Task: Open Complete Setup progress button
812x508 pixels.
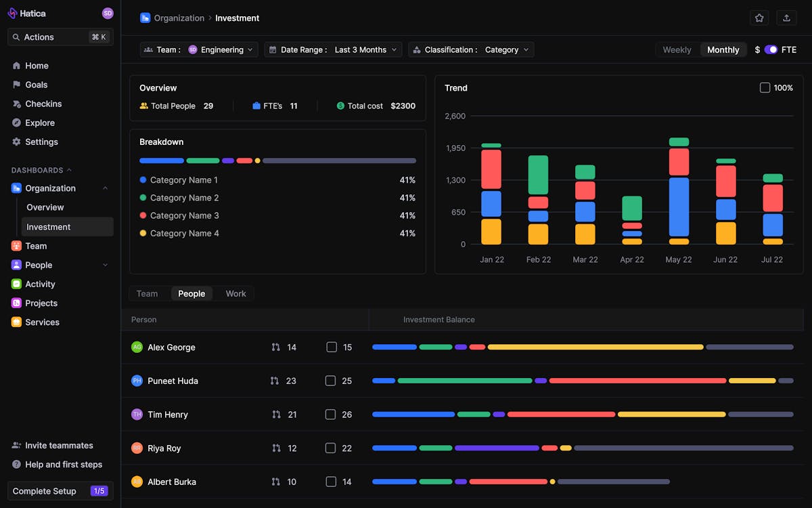Action: pyautogui.click(x=60, y=490)
